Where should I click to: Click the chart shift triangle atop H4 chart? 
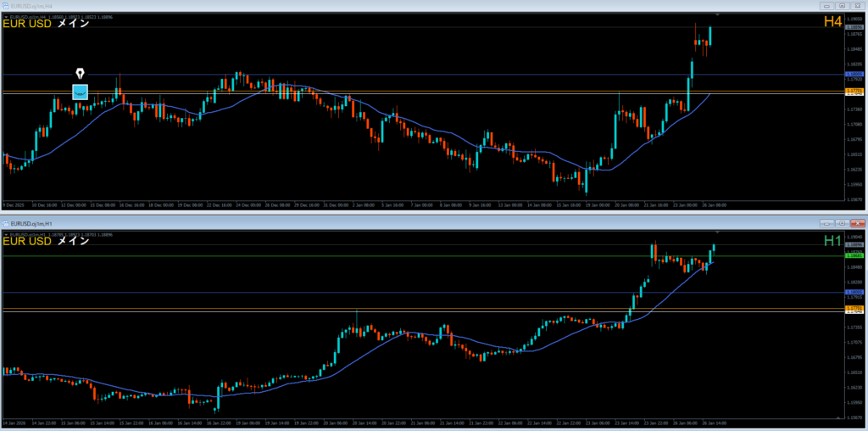[717, 15]
